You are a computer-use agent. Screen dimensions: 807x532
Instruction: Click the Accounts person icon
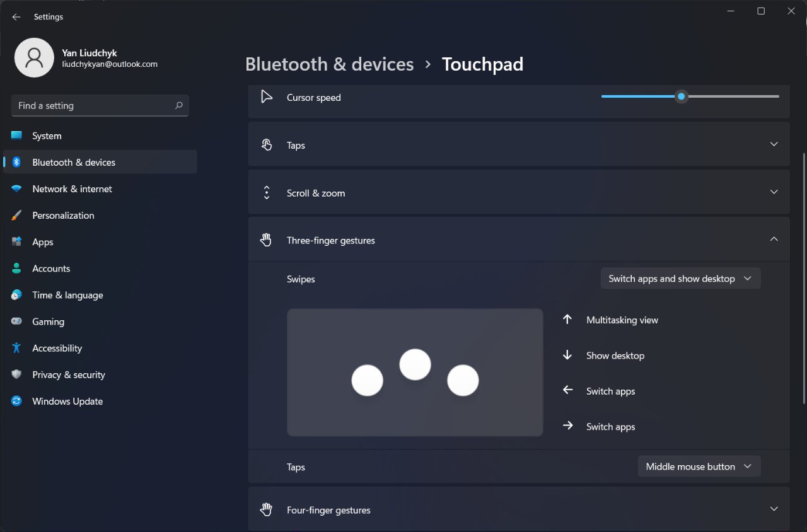pyautogui.click(x=16, y=268)
